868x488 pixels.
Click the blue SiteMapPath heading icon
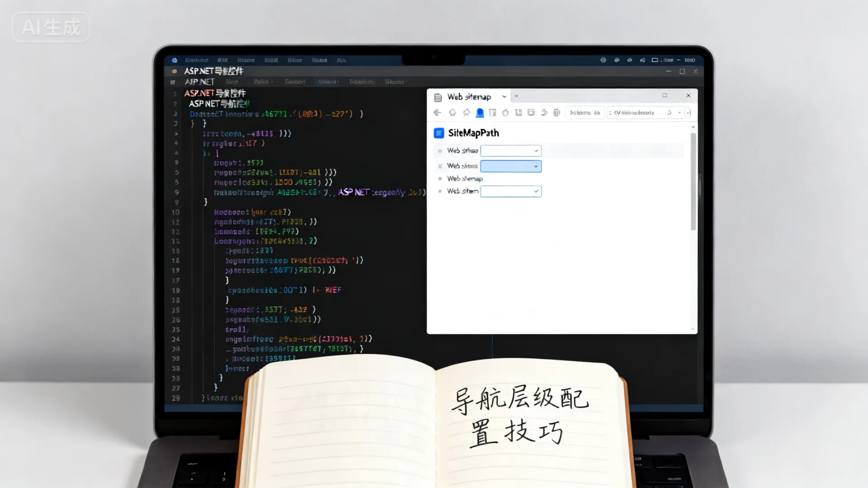[x=439, y=133]
